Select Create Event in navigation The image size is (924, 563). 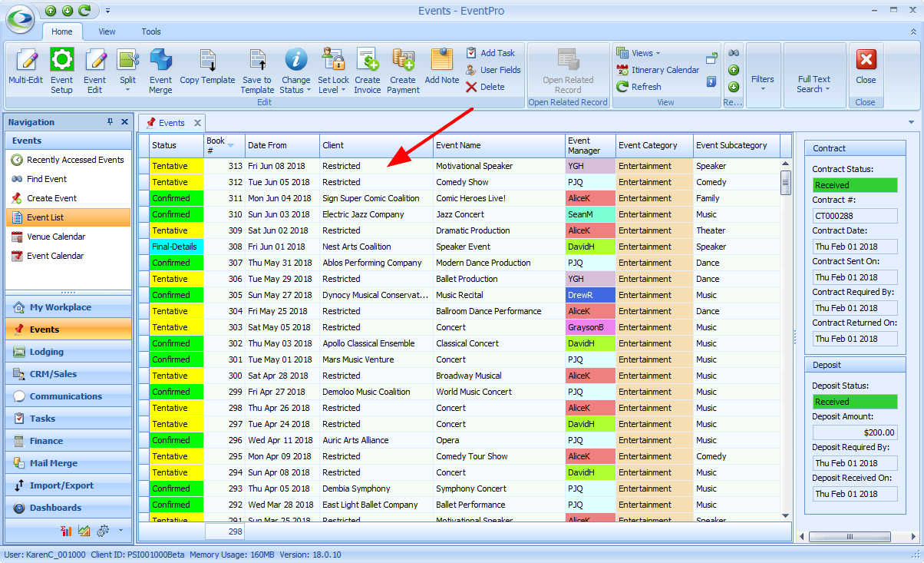coord(68,198)
